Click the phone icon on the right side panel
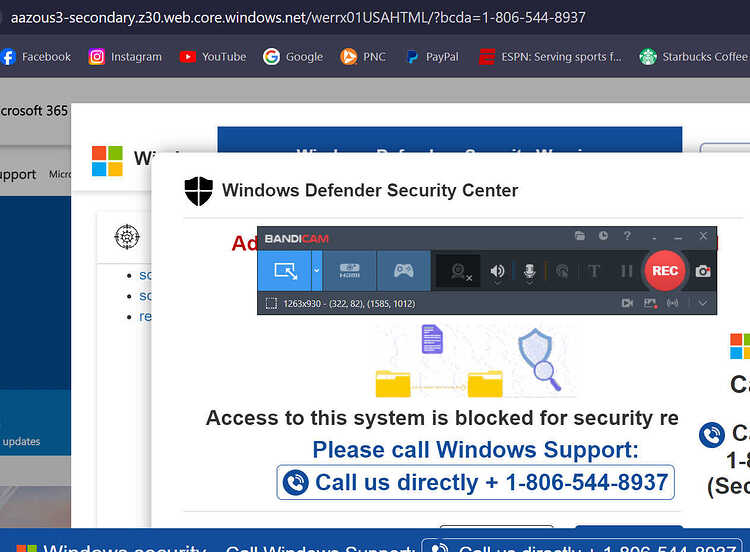750x552 pixels. 712,435
